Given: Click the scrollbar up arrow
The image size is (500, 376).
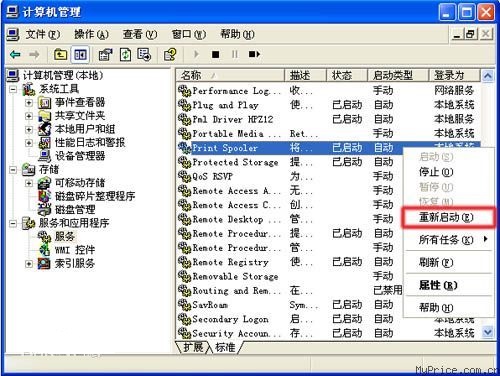Looking at the screenshot, I should point(488,76).
